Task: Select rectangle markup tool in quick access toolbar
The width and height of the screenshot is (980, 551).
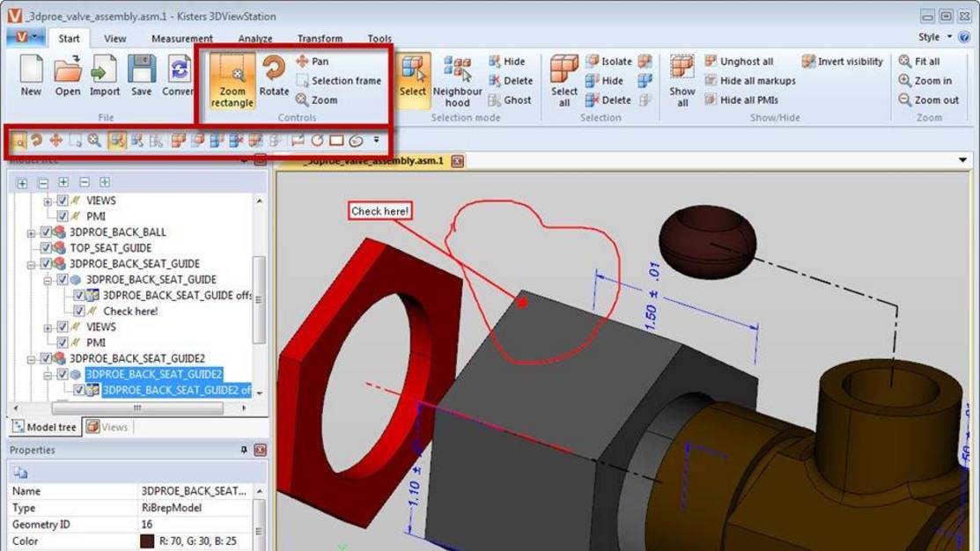Action: coord(336,141)
